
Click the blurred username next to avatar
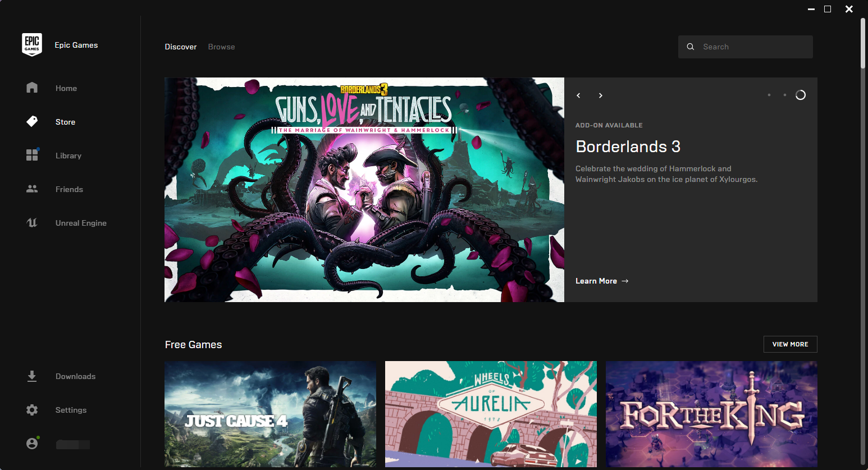click(x=73, y=445)
